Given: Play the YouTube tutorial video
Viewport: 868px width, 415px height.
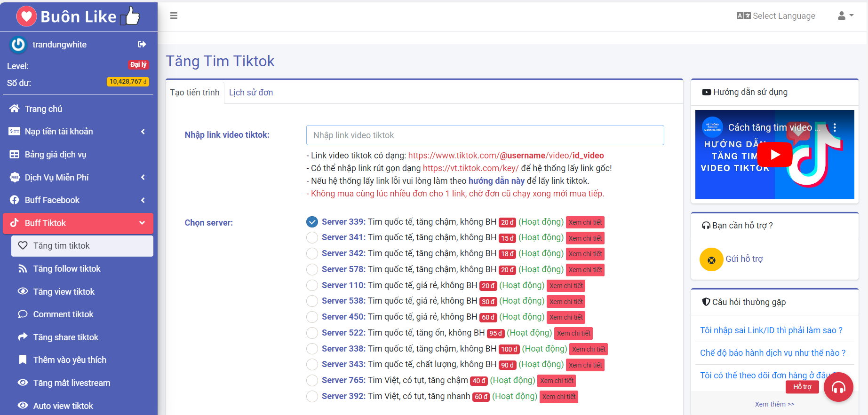Looking at the screenshot, I should (x=774, y=155).
